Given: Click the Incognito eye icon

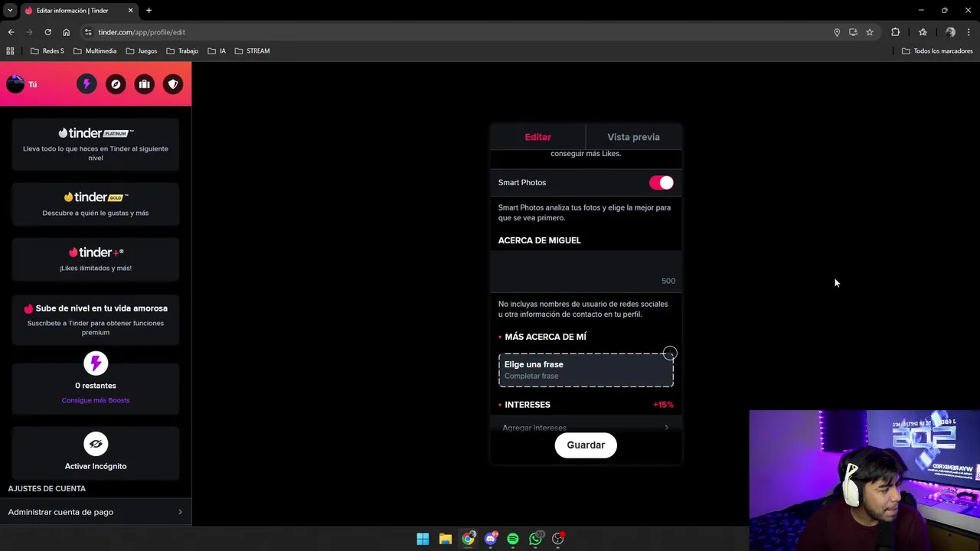Looking at the screenshot, I should [x=96, y=444].
